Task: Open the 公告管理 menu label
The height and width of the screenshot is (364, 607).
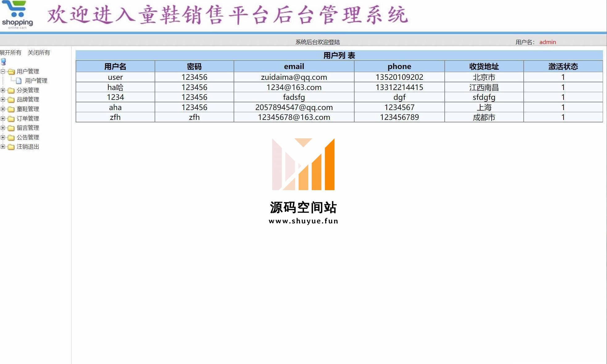Action: [28, 137]
